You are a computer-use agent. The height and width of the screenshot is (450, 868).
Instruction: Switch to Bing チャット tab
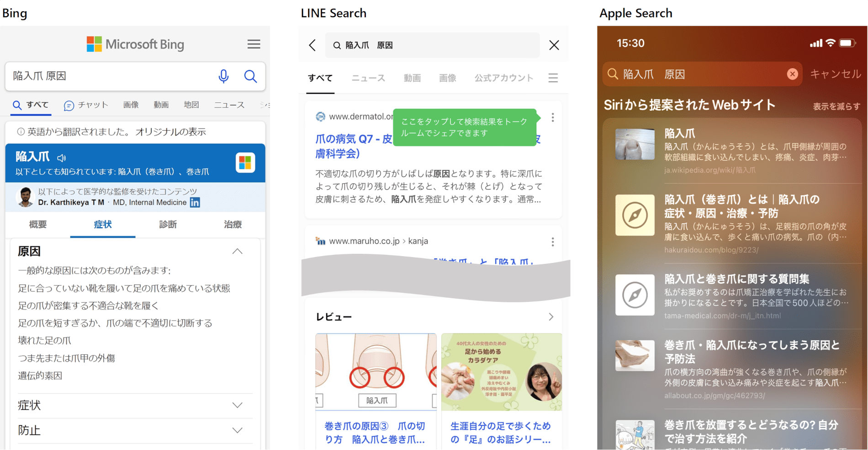coord(86,105)
